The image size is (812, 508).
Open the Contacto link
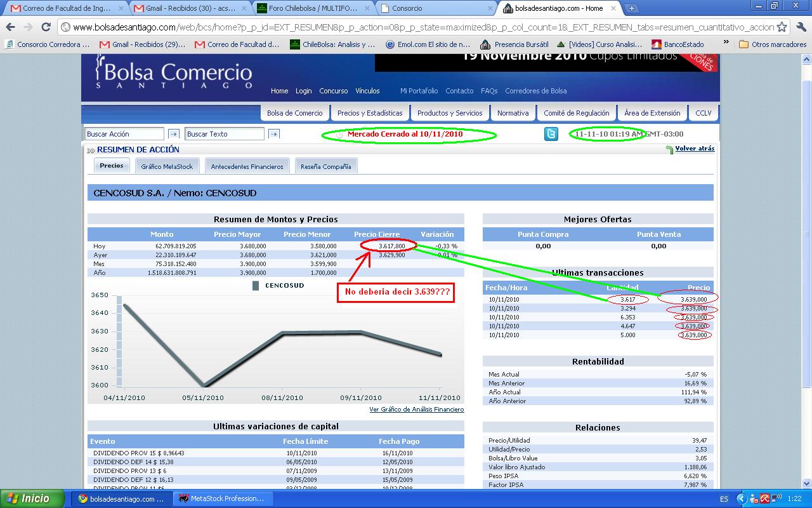459,91
